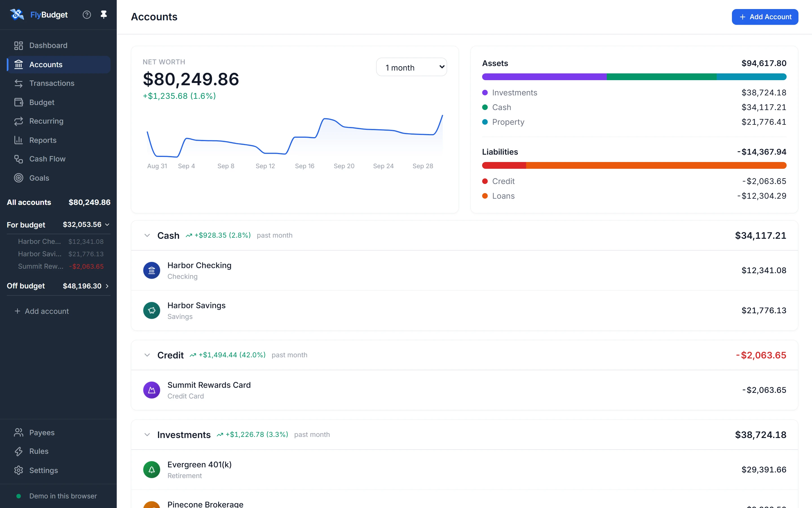The height and width of the screenshot is (508, 812).
Task: Open the help question mark icon
Action: coord(87,15)
